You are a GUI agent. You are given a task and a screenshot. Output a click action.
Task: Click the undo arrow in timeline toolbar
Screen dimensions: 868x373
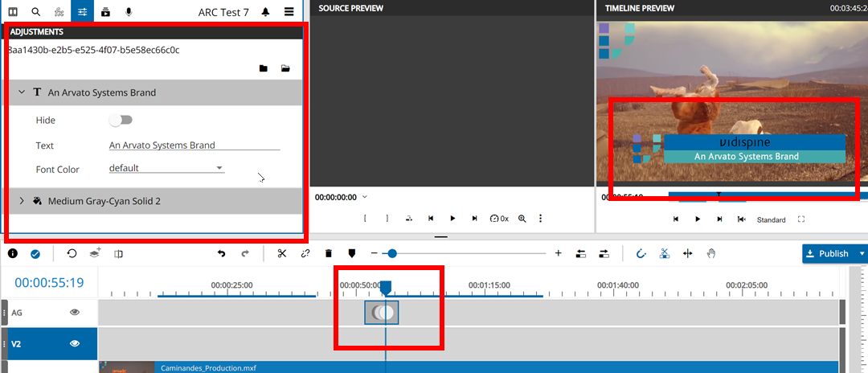tap(222, 253)
